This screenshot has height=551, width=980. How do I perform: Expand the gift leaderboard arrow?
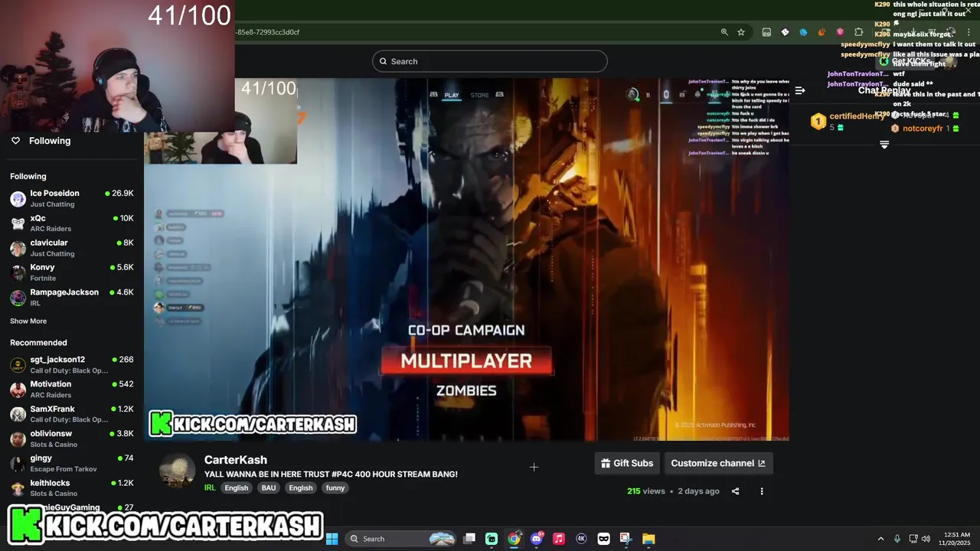(x=884, y=145)
